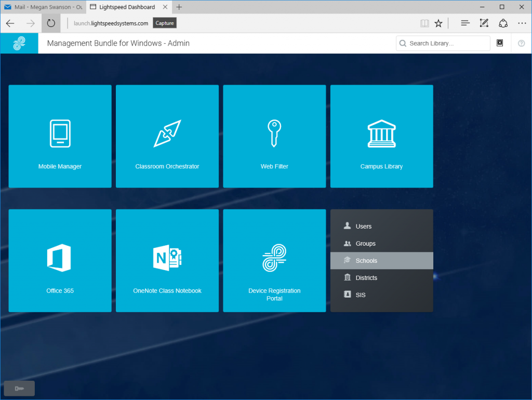The image size is (532, 400).
Task: Open the Edge Hub icon
Action: [465, 23]
